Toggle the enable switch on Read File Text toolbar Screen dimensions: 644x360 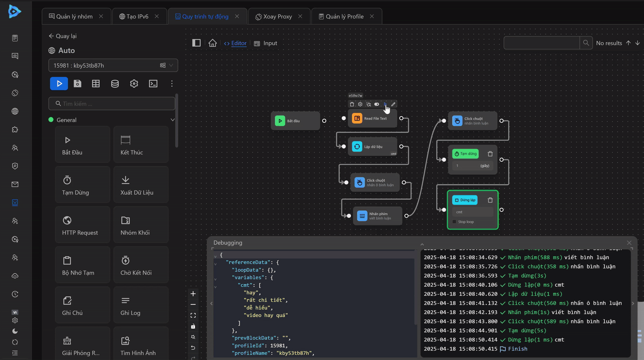pyautogui.click(x=376, y=104)
